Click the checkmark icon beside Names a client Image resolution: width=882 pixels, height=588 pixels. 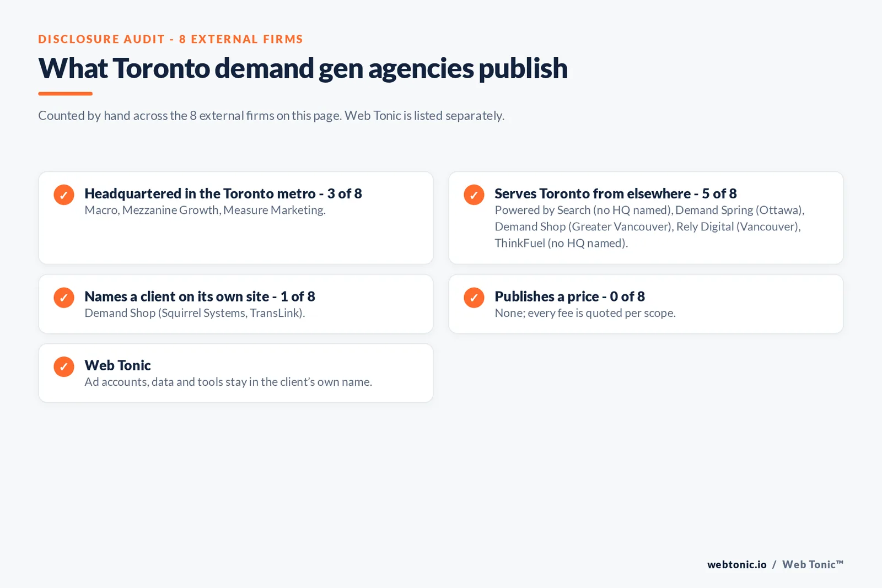click(x=64, y=298)
